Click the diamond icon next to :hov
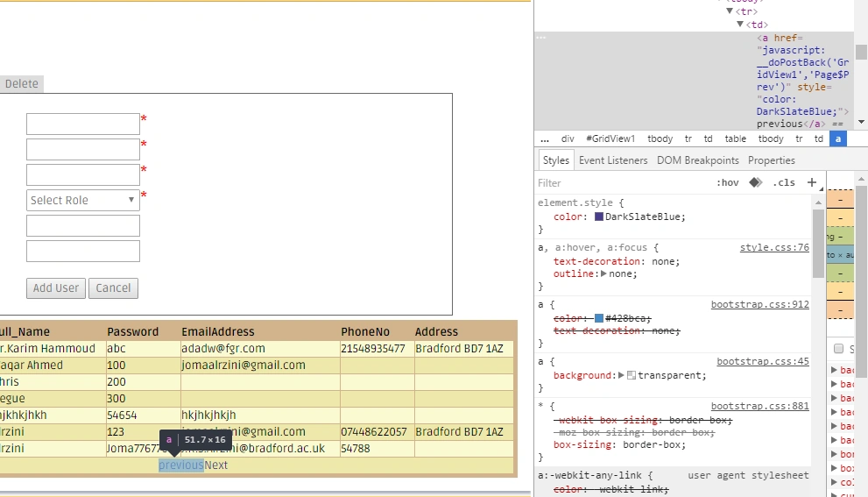 pos(756,182)
